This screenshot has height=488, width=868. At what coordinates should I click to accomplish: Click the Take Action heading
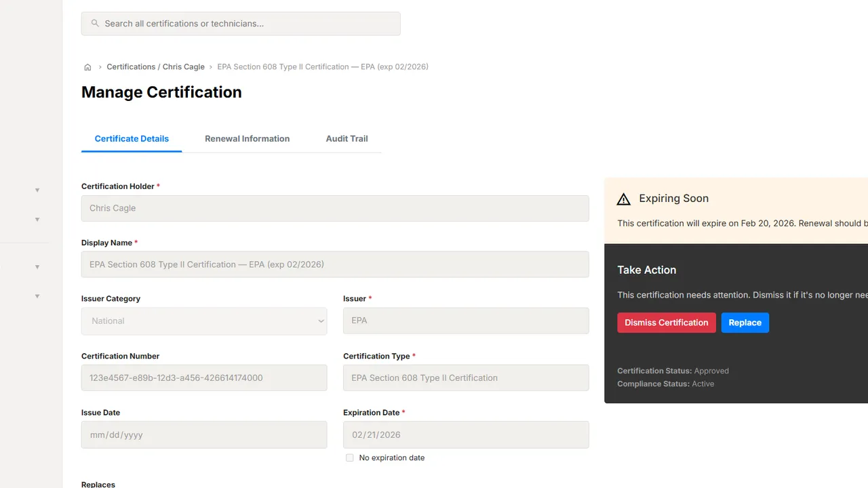646,270
